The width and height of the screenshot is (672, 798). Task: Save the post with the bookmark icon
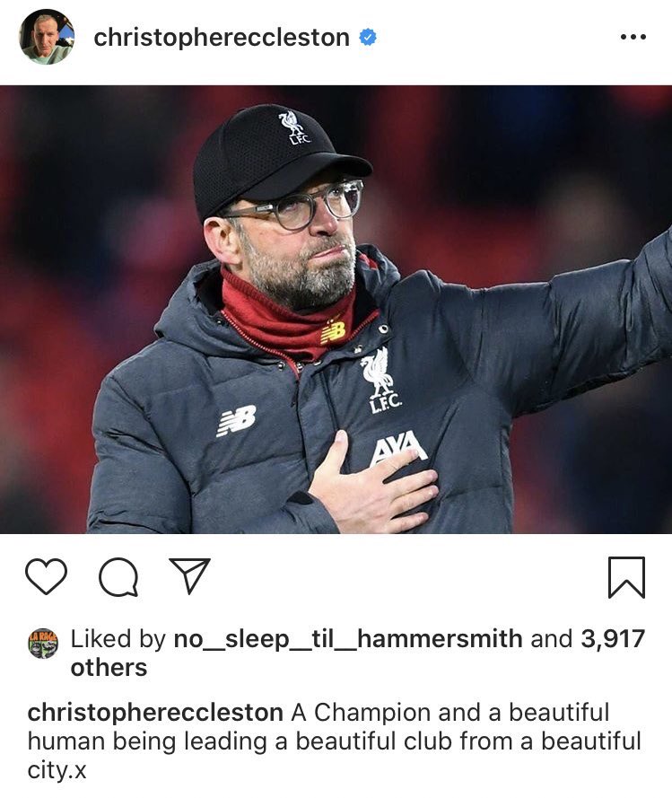click(626, 577)
